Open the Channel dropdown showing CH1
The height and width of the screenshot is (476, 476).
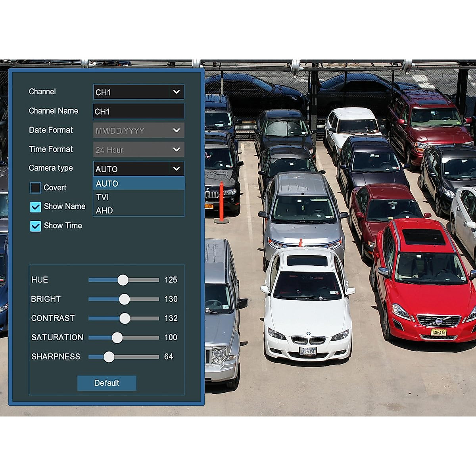pos(138,92)
